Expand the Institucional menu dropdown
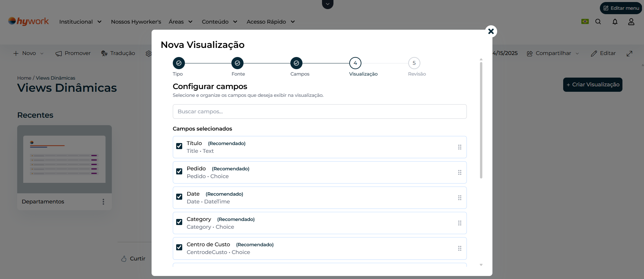Viewport: 644px width, 279px height. 80,22
